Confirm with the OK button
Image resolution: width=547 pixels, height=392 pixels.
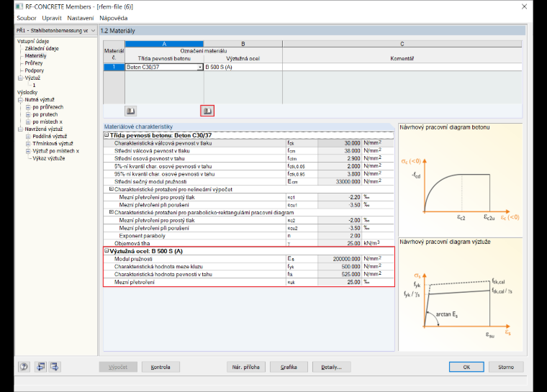[466, 367]
